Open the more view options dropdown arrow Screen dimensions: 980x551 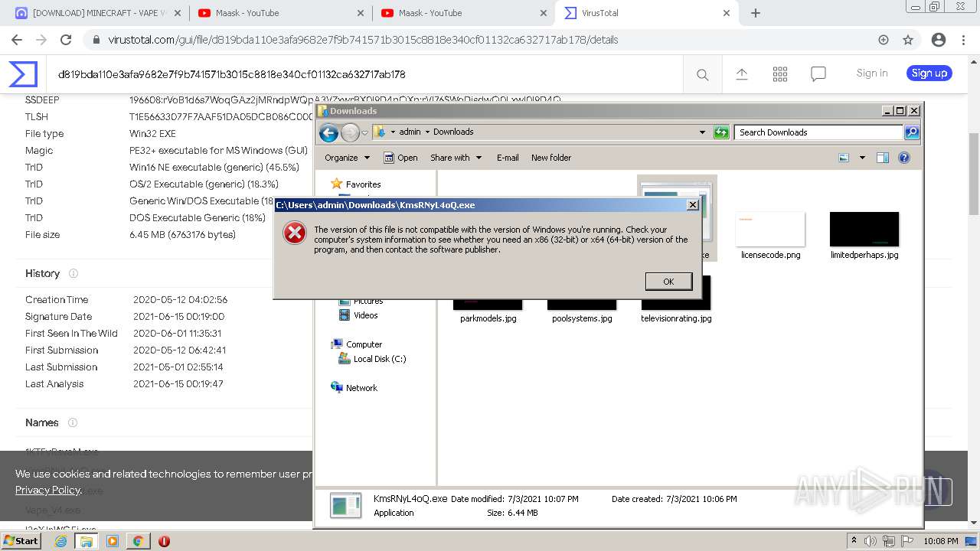[x=862, y=158]
